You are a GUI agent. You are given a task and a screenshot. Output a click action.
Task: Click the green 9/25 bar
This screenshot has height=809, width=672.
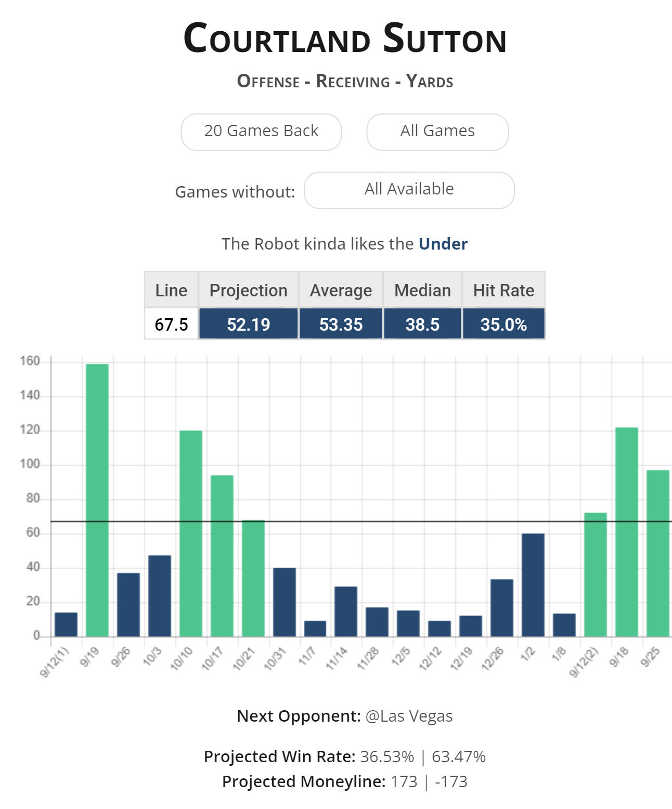click(658, 553)
